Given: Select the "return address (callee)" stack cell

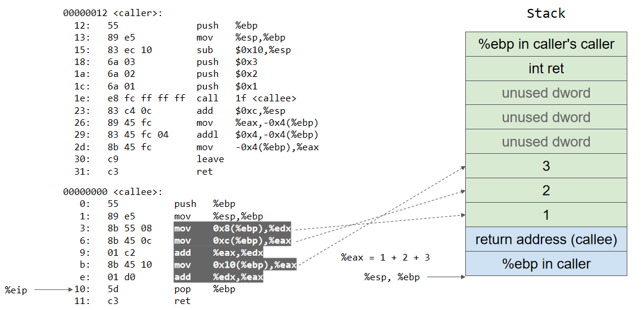Looking at the screenshot, I should click(546, 240).
